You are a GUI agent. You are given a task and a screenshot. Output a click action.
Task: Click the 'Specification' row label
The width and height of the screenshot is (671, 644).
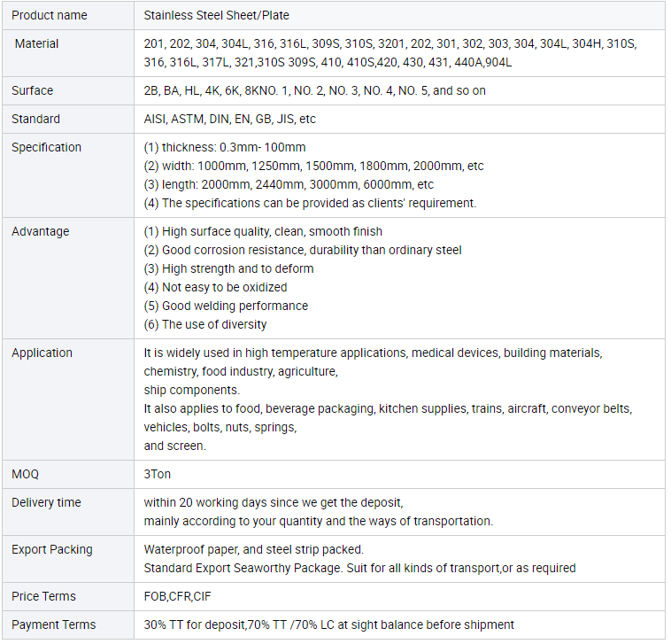[46, 147]
